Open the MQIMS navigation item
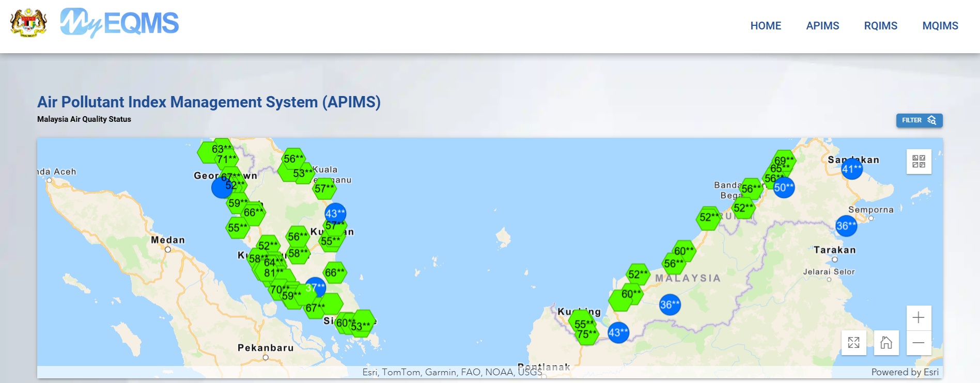Screen dimensions: 980x383 940,26
